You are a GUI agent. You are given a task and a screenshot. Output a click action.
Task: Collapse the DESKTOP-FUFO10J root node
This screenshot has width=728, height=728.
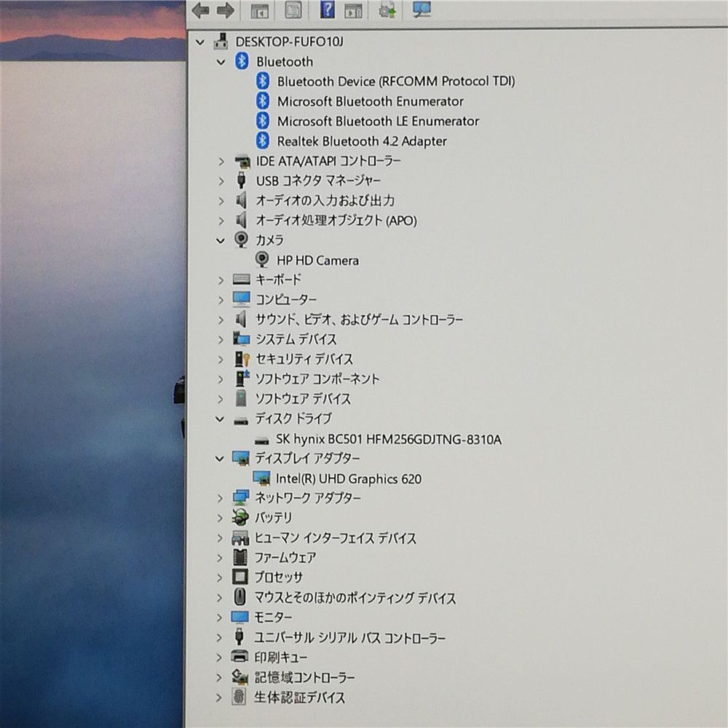pyautogui.click(x=201, y=41)
